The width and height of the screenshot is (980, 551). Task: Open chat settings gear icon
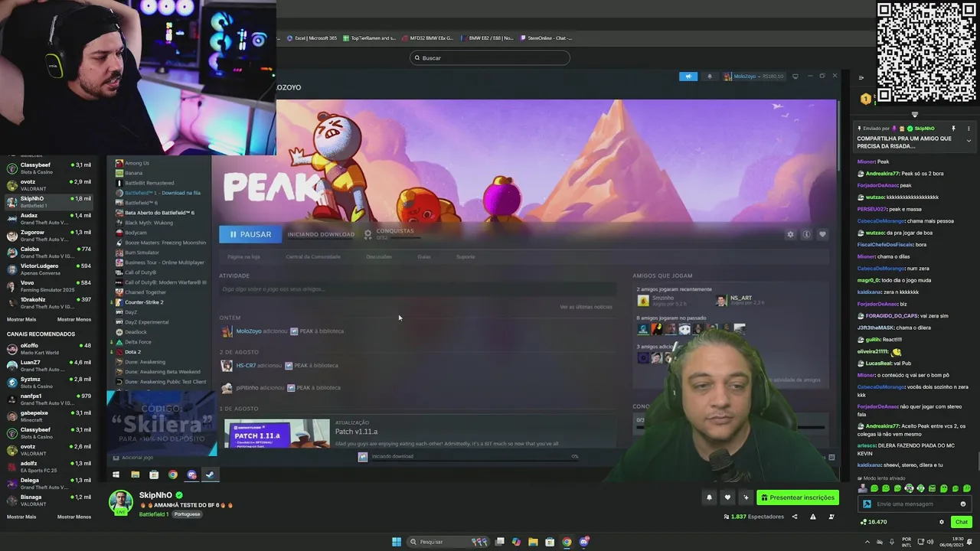[x=942, y=522]
